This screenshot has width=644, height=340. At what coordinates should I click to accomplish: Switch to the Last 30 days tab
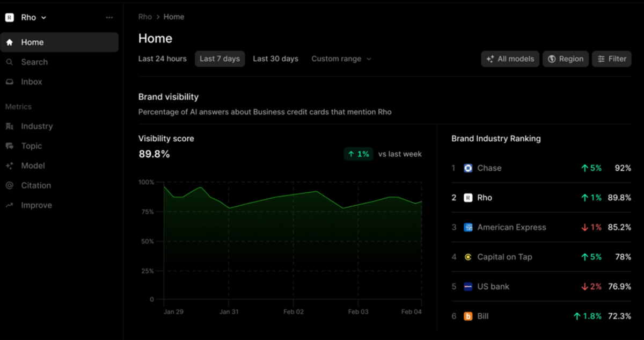tap(275, 59)
